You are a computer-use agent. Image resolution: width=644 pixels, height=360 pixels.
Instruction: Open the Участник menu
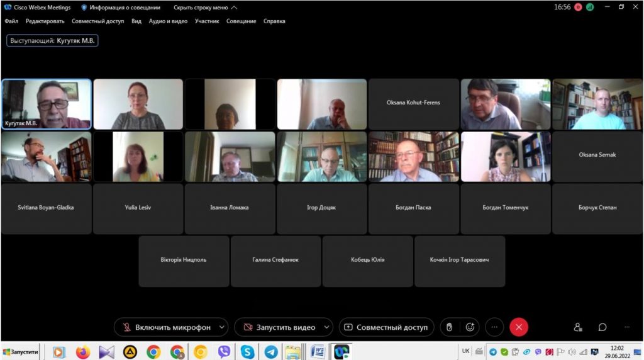tap(207, 21)
